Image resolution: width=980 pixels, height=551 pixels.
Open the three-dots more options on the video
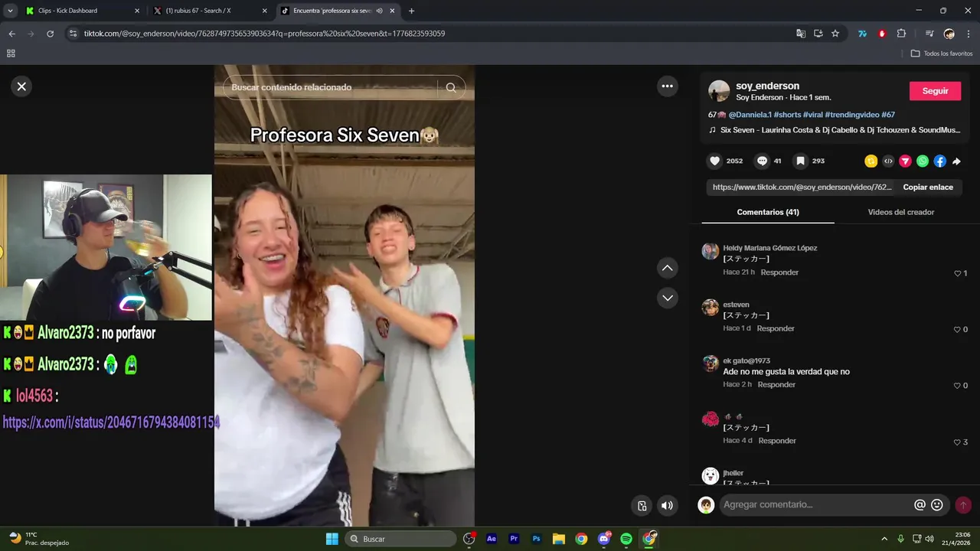pyautogui.click(x=668, y=86)
